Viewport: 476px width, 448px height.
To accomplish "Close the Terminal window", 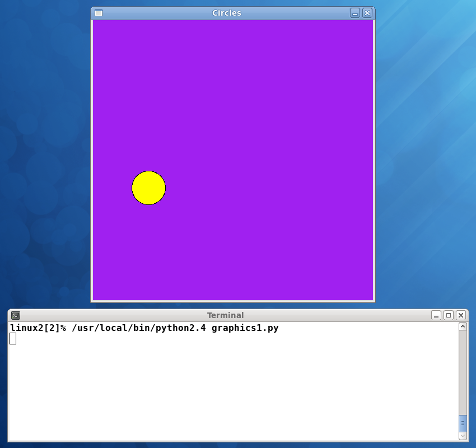I will tap(461, 315).
